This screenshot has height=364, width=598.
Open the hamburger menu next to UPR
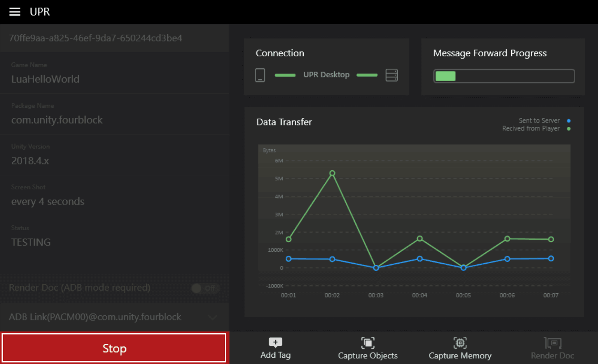point(15,12)
